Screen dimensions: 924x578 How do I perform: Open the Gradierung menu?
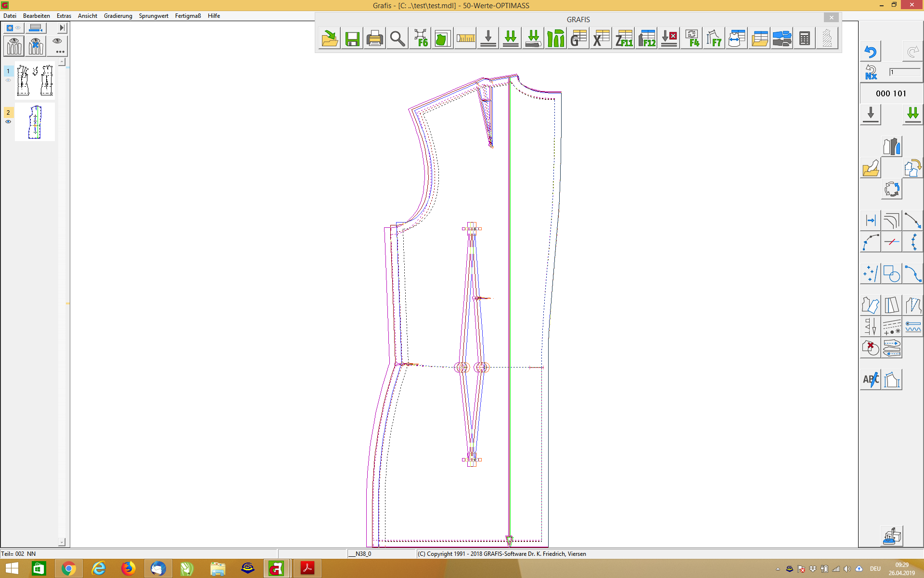coord(117,16)
